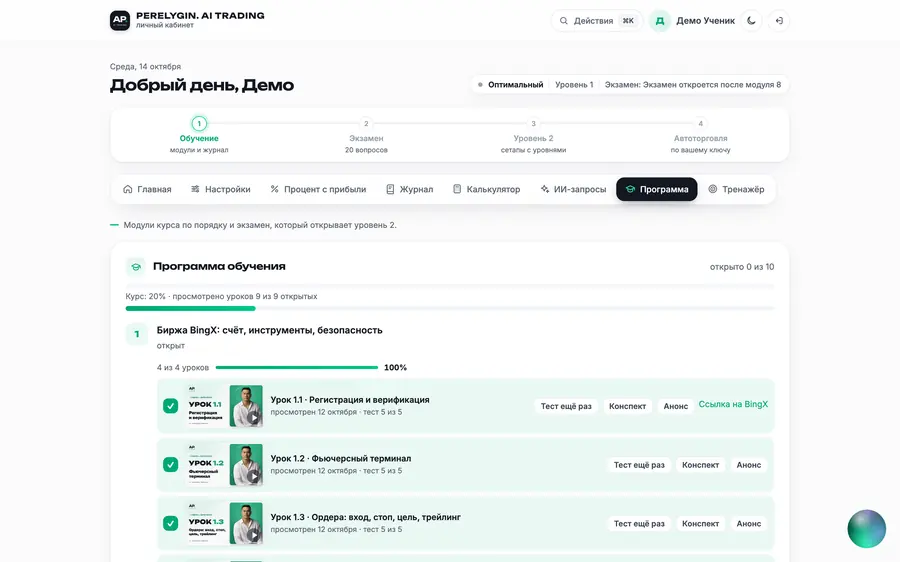
Task: Toggle checkmark for Урок 1.2
Action: point(170,464)
